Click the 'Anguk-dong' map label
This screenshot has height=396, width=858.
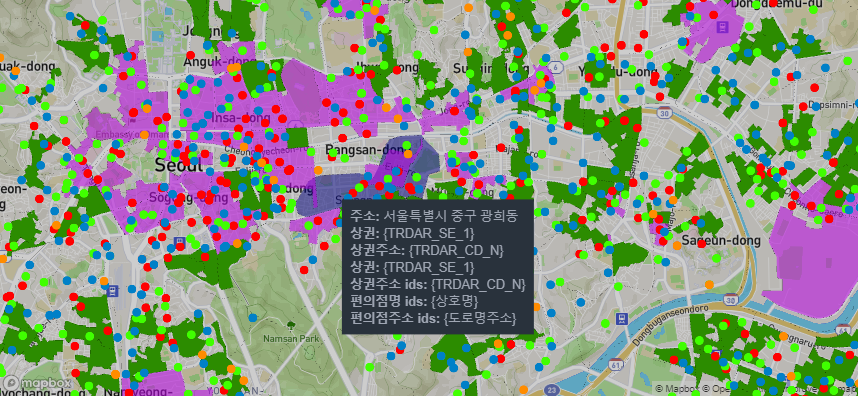219,62
